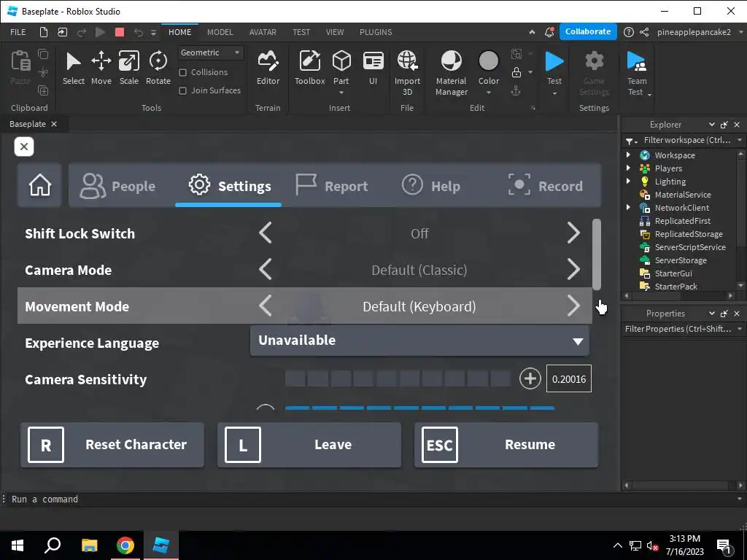Open the Test dropdown arrow
Image resolution: width=747 pixels, height=560 pixels.
(x=554, y=93)
